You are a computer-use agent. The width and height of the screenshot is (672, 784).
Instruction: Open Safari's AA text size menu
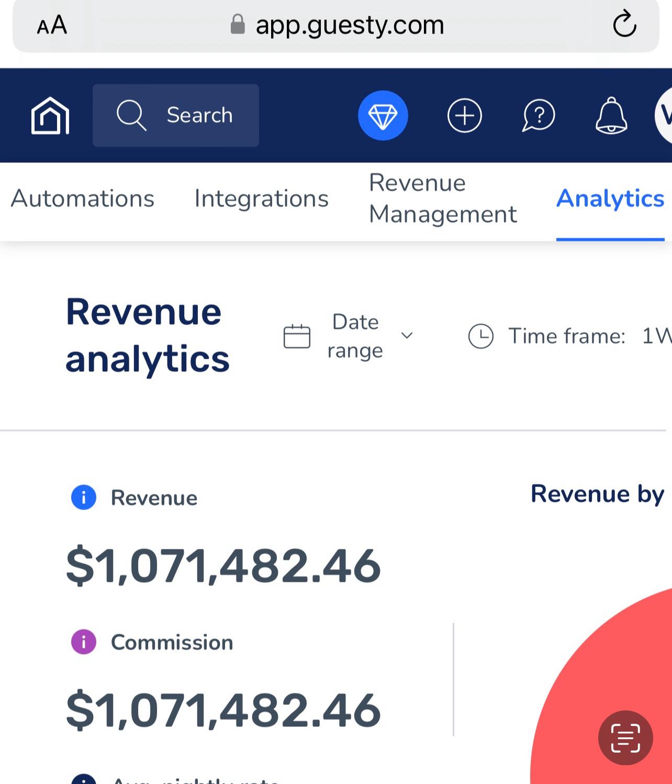coord(52,25)
